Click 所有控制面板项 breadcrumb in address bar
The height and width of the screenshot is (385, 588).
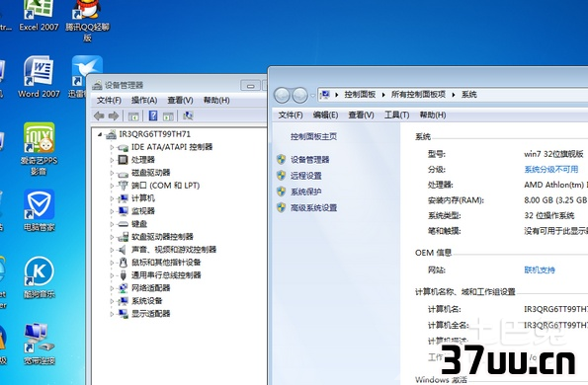(418, 95)
